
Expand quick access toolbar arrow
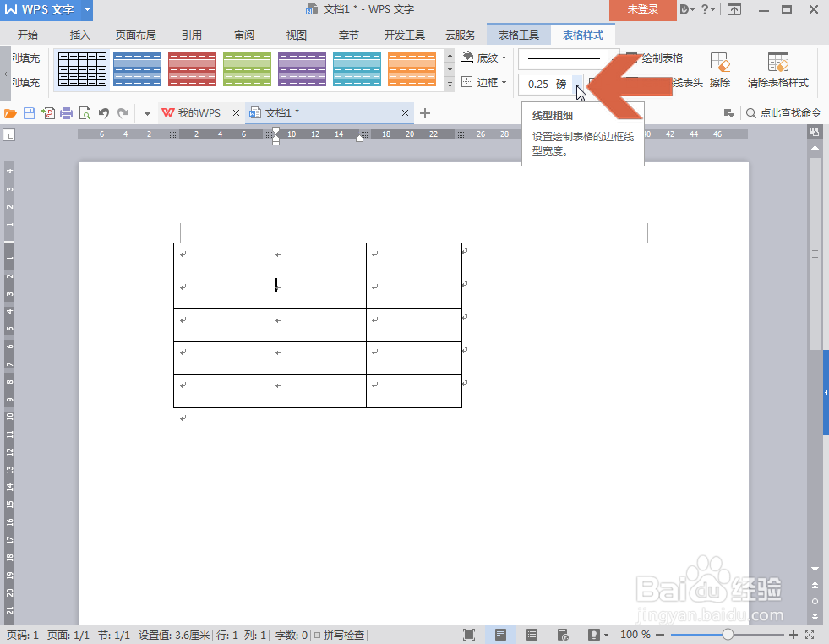pos(148,113)
